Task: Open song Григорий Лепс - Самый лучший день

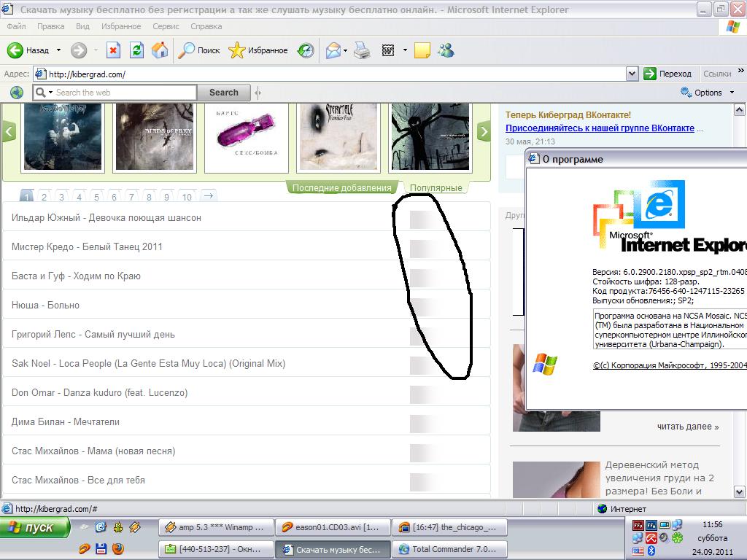Action: (93, 334)
